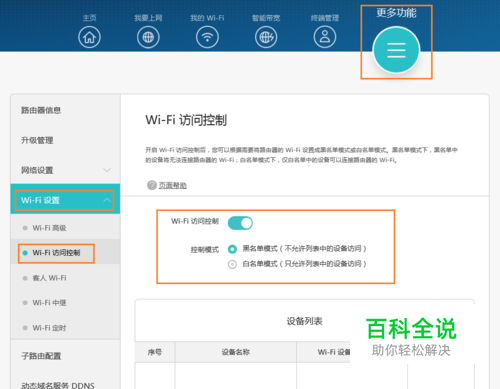Collapse the Wi-Fi 设置 section chevron
The height and width of the screenshot is (389, 500).
click(107, 200)
